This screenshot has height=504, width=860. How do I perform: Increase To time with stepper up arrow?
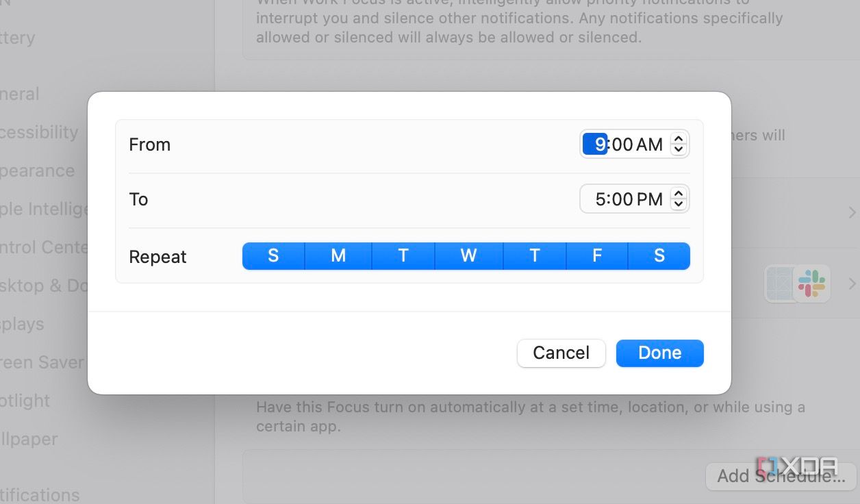click(679, 194)
